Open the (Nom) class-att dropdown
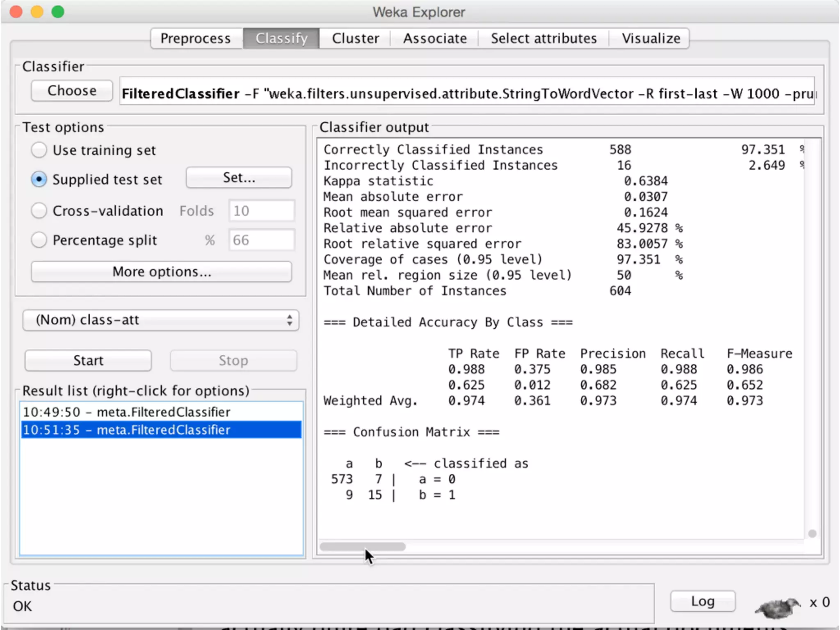840x630 pixels. [160, 320]
